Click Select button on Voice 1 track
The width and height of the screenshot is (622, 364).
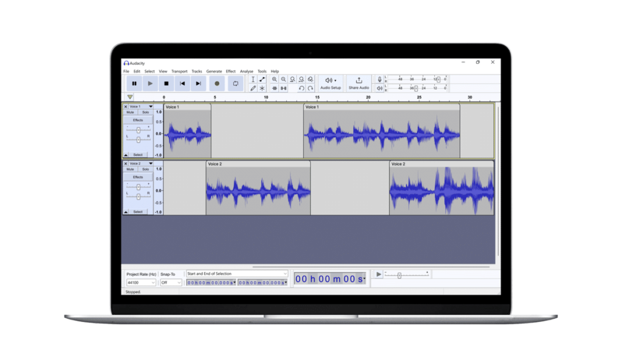pos(138,155)
